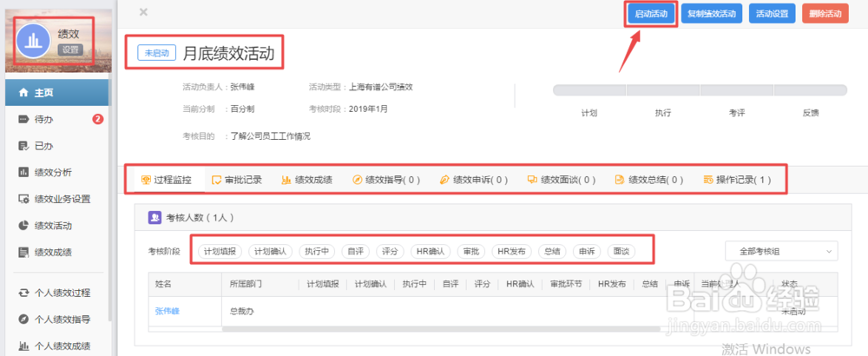
Task: Filter by the 自评 stage pill
Action: (x=356, y=251)
